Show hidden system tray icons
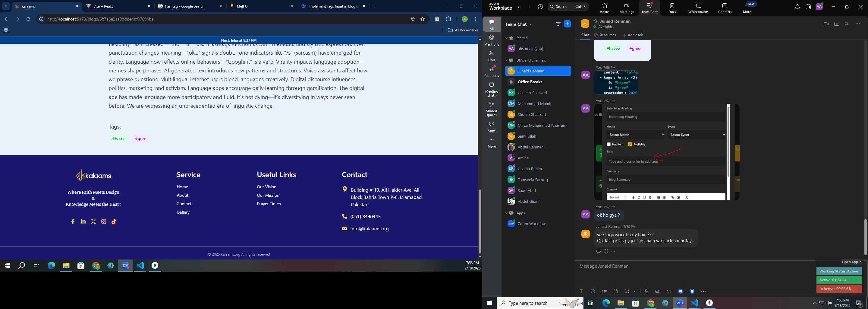Viewport: 868px width, 309px height. pos(814,303)
